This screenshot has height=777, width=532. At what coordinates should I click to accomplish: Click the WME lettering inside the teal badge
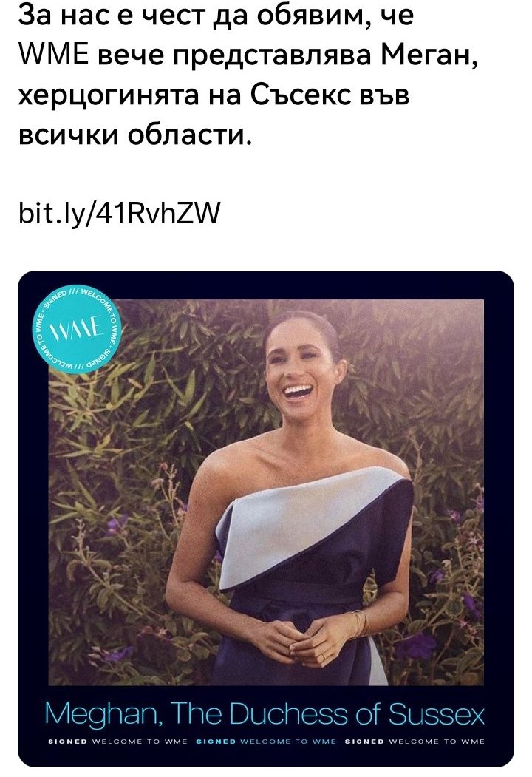[x=79, y=329]
